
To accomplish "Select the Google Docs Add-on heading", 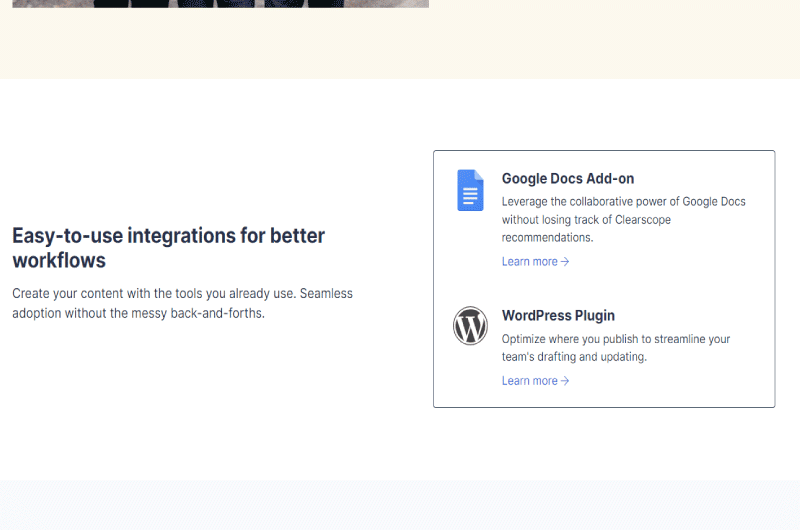I will coord(568,179).
